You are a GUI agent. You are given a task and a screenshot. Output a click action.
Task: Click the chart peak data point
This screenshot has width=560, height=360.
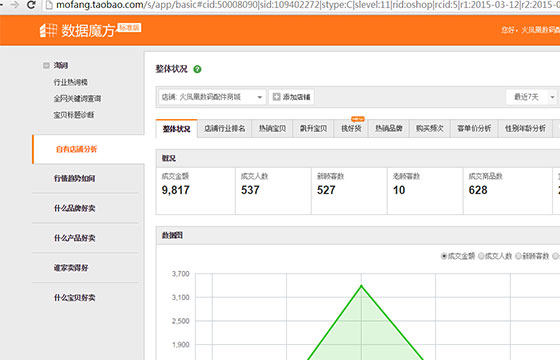click(x=361, y=286)
